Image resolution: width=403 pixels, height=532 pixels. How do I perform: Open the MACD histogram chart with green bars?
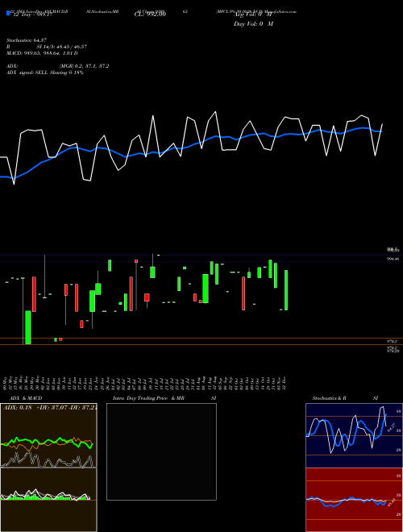(x=48, y=500)
